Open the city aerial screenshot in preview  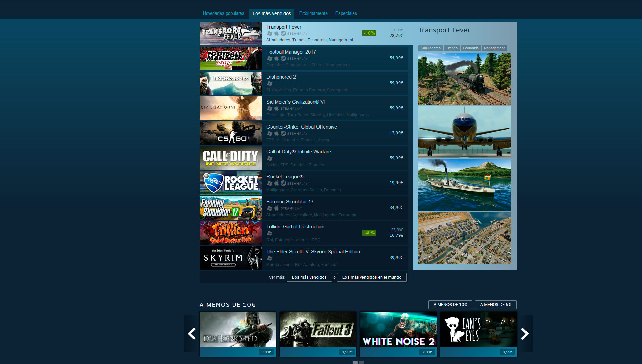click(x=464, y=238)
